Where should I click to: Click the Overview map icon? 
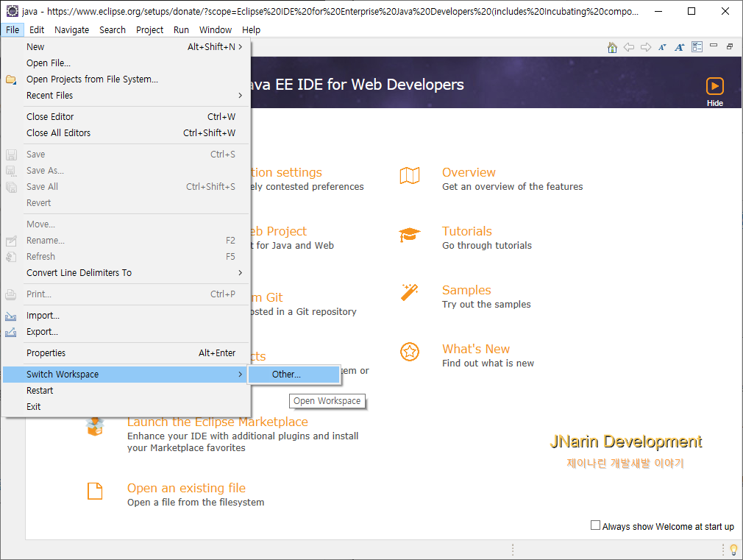pos(410,175)
